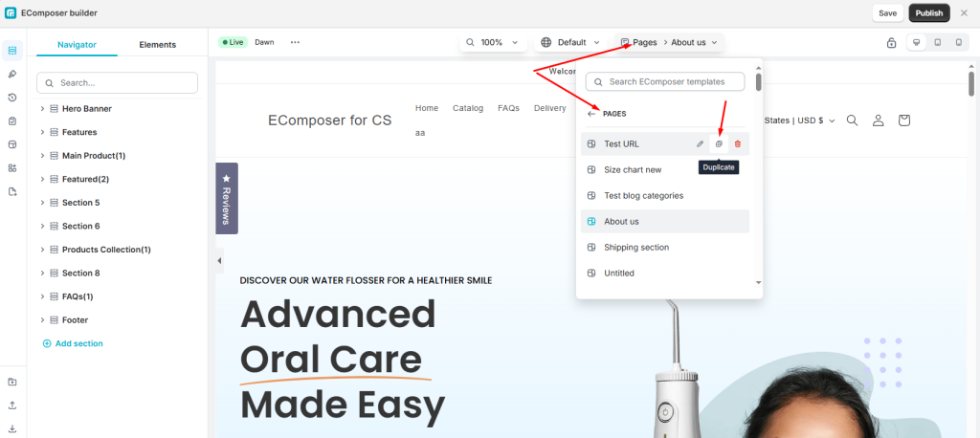
Task: Open the file add sidebar icon
Action: [12, 192]
